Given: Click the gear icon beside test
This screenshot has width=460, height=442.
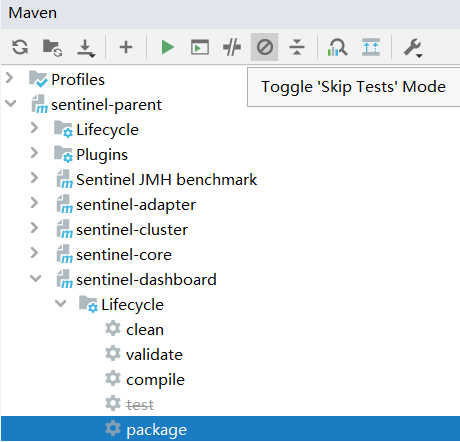Looking at the screenshot, I should (113, 403).
